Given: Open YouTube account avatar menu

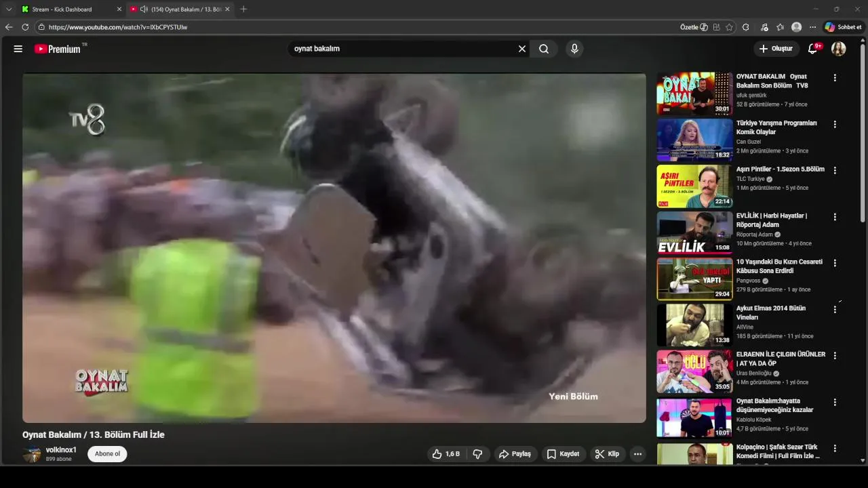Looking at the screenshot, I should pos(839,49).
